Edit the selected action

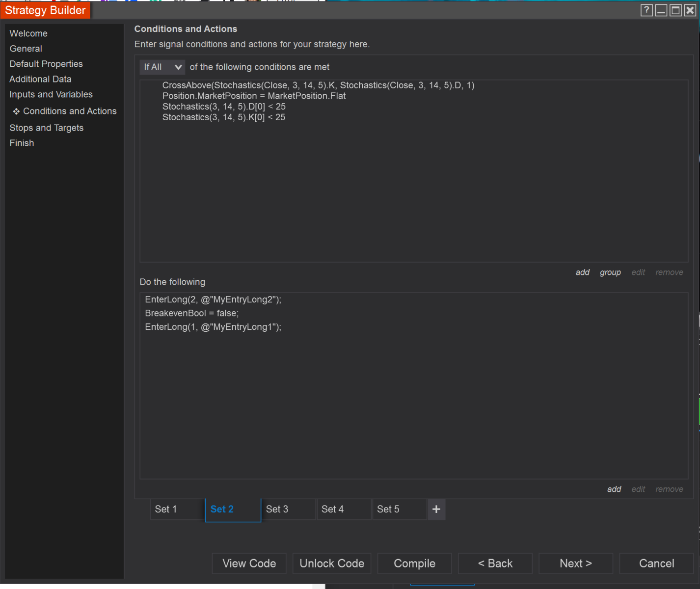point(638,489)
